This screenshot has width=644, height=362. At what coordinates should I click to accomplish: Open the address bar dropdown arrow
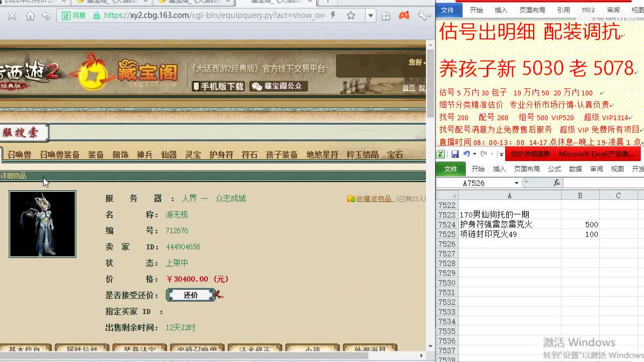click(370, 16)
